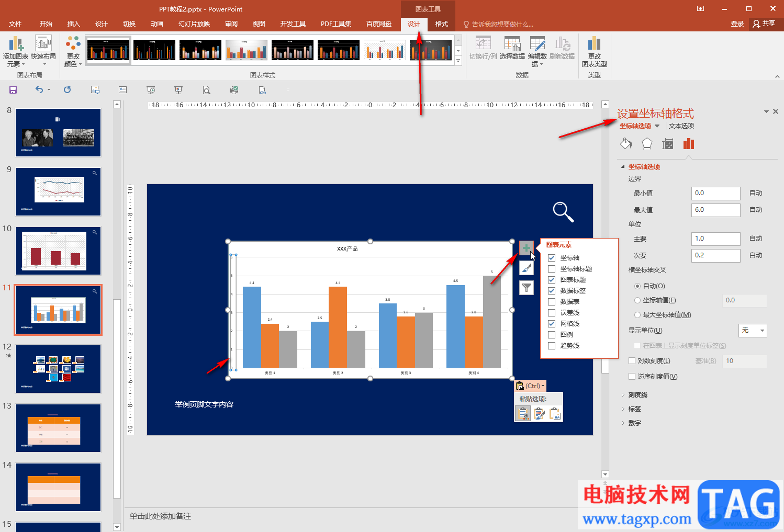Check the 图例 (Legend) checkbox
The image size is (784, 532).
pyautogui.click(x=552, y=335)
